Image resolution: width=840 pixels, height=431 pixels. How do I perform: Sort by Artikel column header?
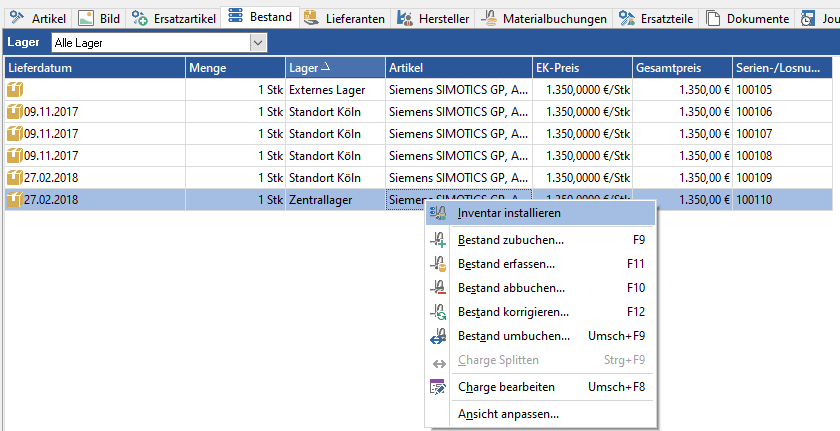tap(459, 68)
